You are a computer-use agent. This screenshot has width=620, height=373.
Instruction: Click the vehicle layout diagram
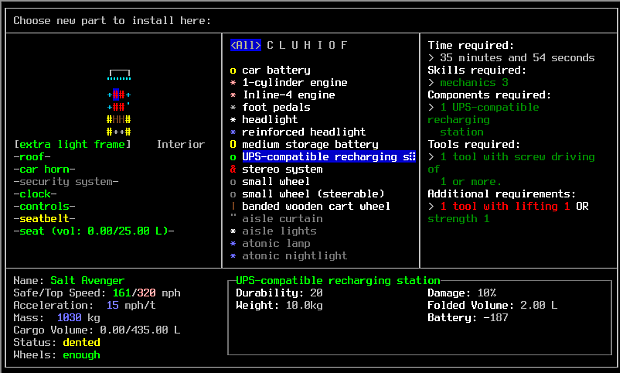[x=119, y=103]
